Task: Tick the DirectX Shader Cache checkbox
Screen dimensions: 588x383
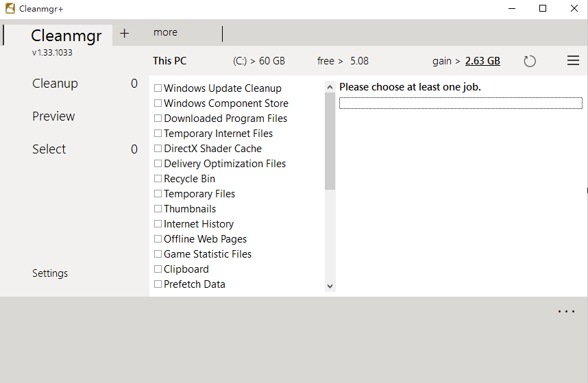Action: coord(158,149)
